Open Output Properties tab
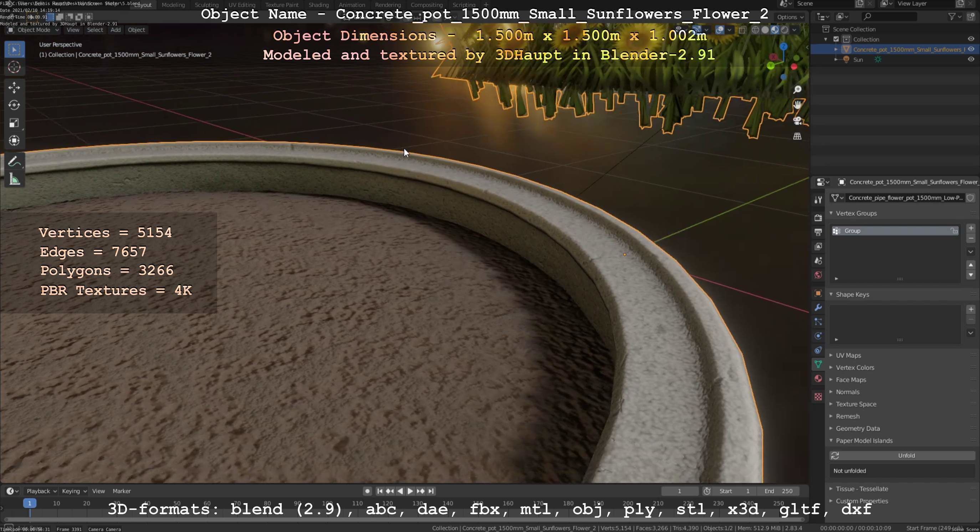 point(818,232)
